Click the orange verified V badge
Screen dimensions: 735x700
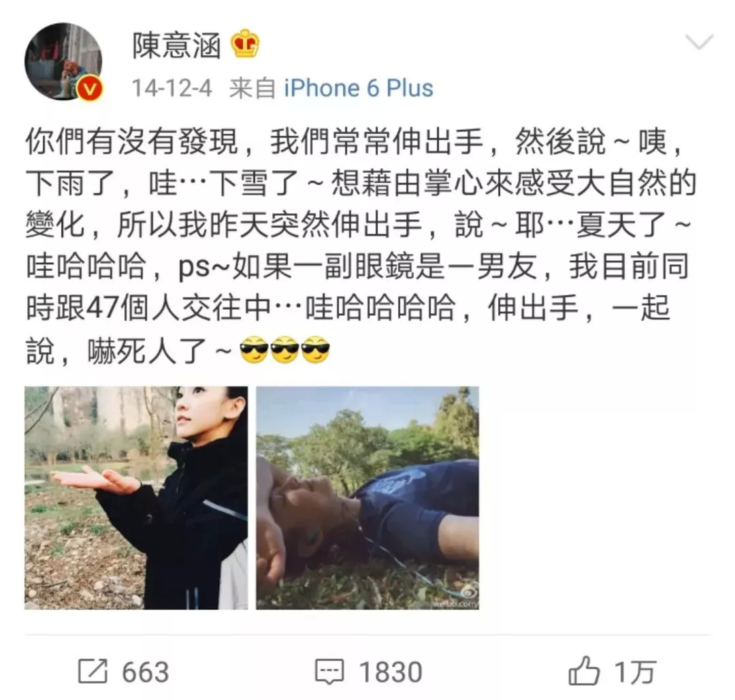coord(90,88)
